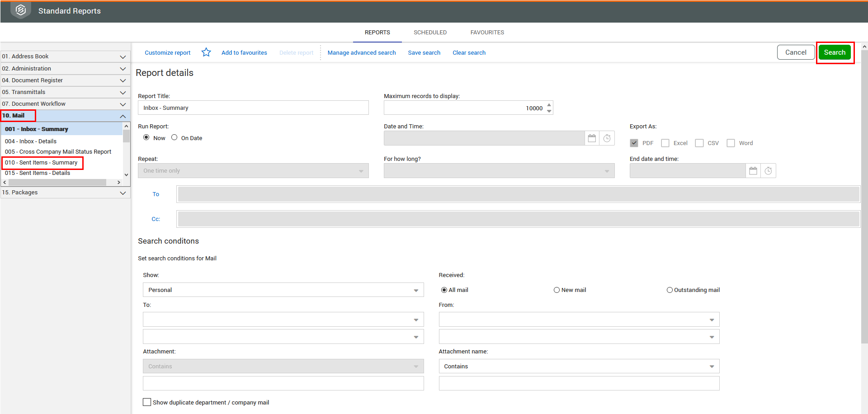Toggle the PDF export checkbox
This screenshot has width=868, height=414.
634,143
